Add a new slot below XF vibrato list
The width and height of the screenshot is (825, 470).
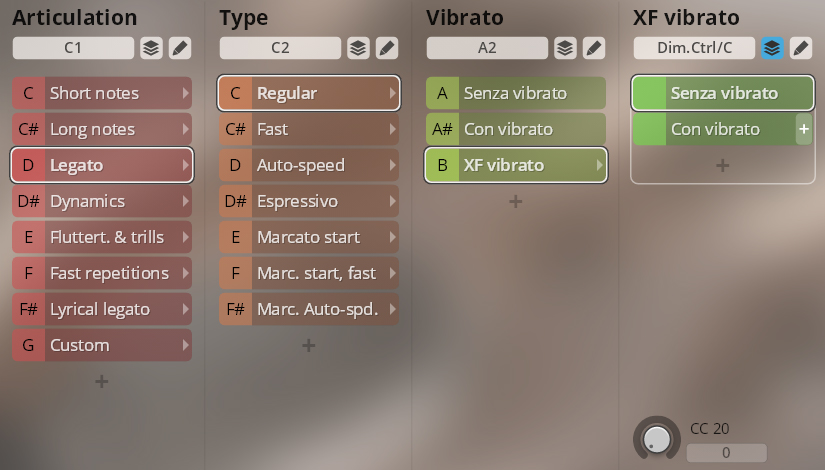(722, 165)
